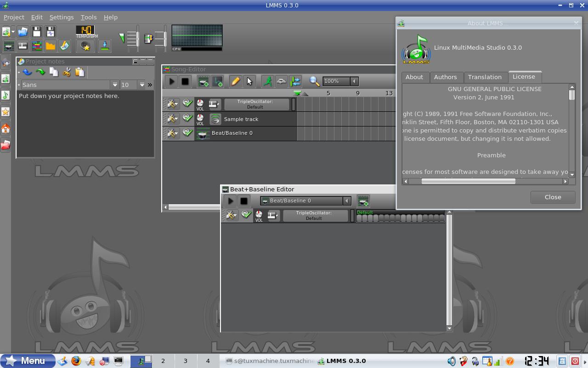Mute the Sample track with its green checkmark

coord(187,118)
